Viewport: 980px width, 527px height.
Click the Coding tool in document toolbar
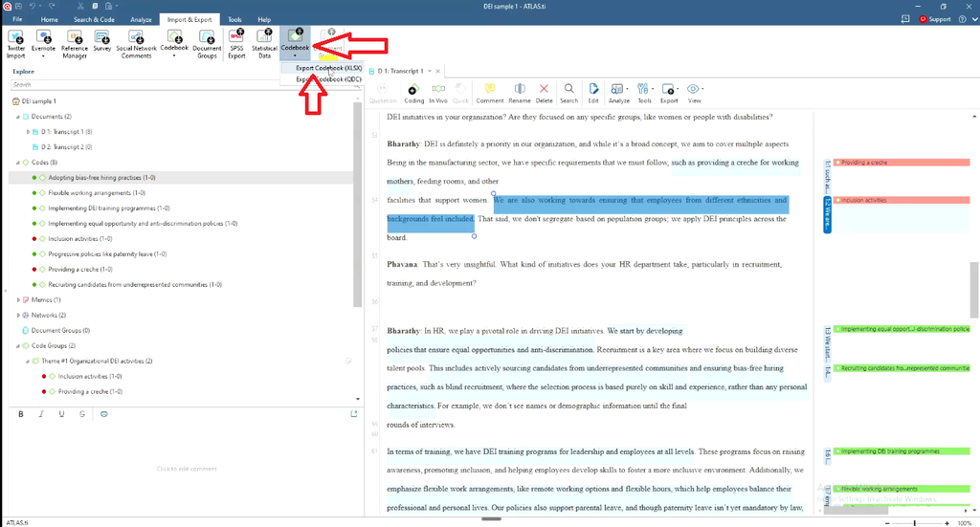(413, 93)
